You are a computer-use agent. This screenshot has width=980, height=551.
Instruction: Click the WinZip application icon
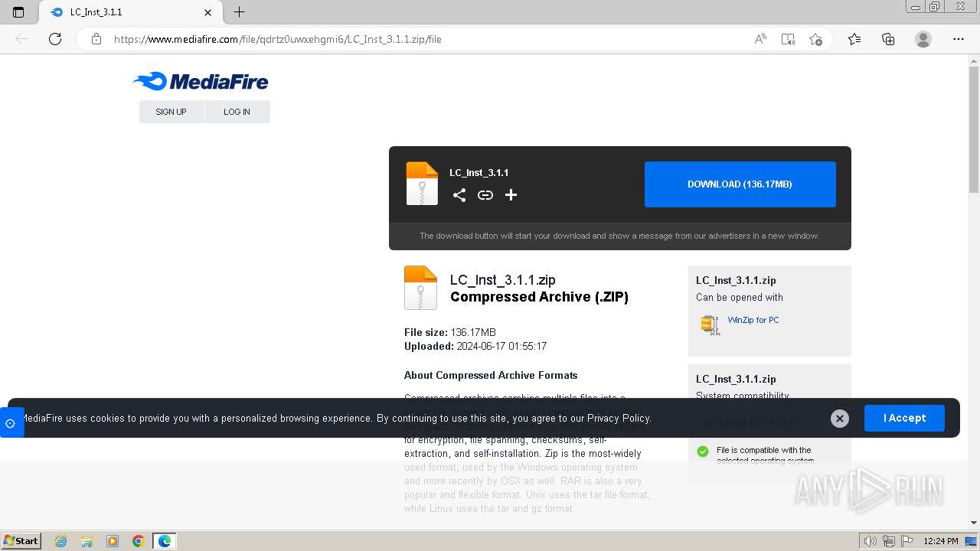710,324
